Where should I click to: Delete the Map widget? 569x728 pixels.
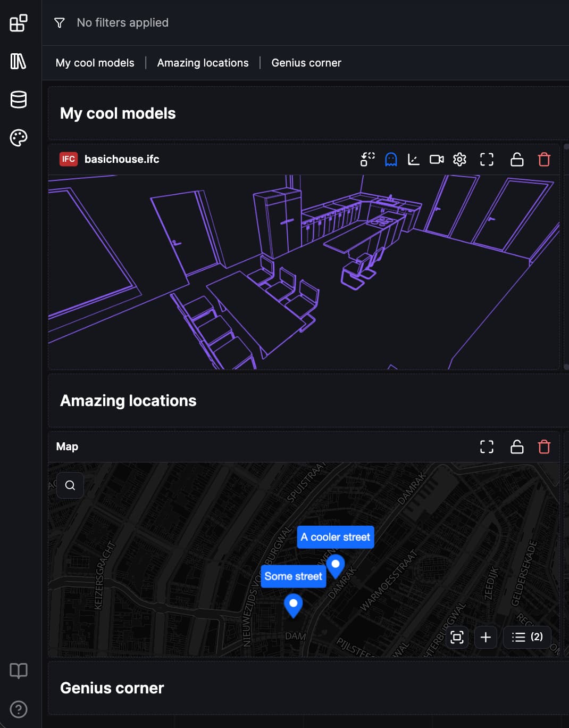coord(544,446)
